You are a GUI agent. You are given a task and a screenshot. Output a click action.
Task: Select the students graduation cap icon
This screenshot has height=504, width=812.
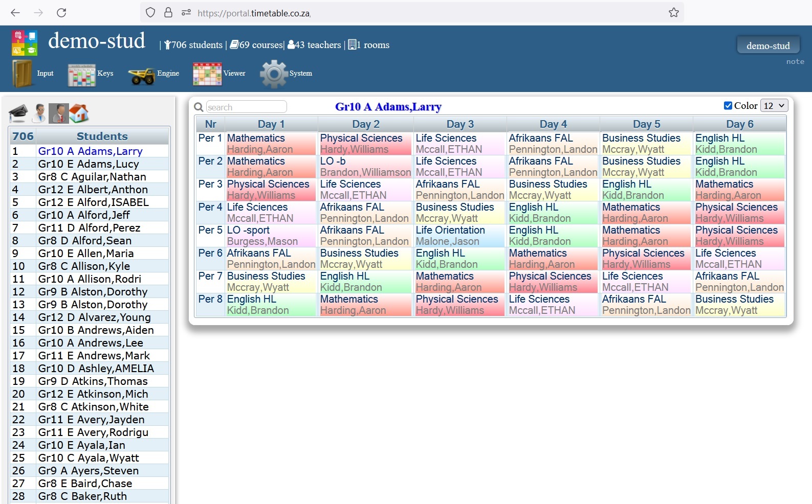tap(18, 113)
